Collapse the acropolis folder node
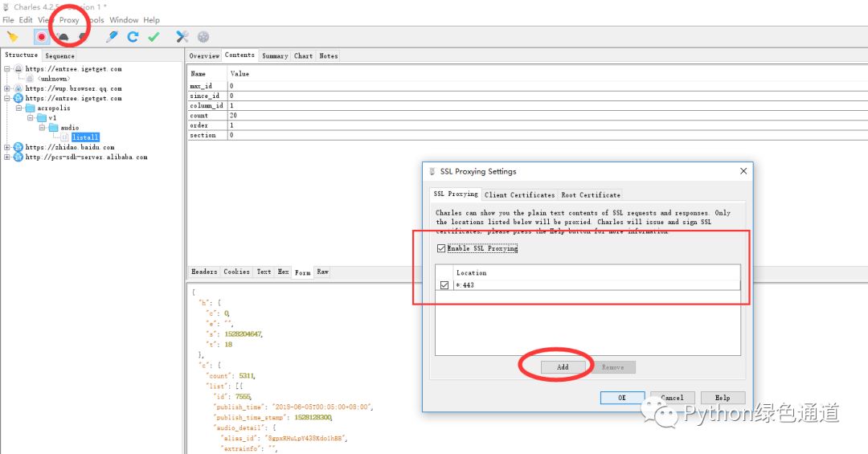 point(18,108)
